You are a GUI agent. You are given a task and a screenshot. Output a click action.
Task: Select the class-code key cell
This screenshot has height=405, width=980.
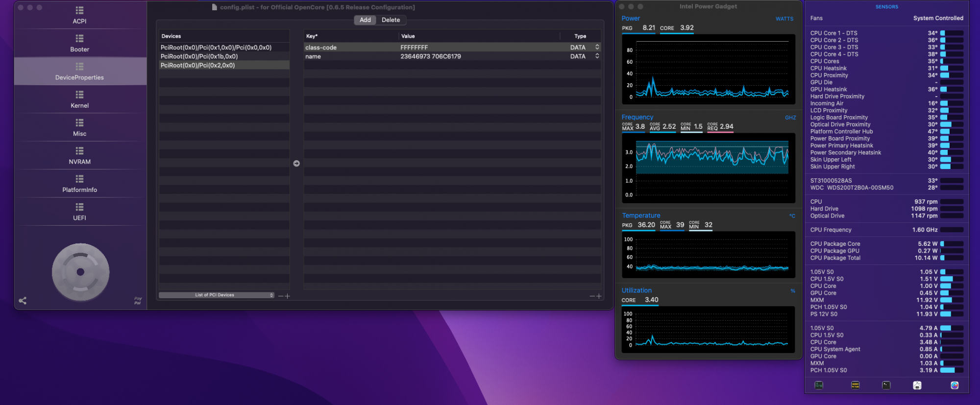tap(351, 48)
